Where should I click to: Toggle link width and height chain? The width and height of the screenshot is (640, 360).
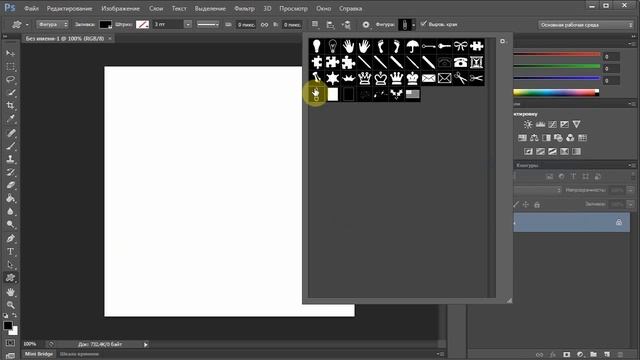pyautogui.click(x=264, y=25)
